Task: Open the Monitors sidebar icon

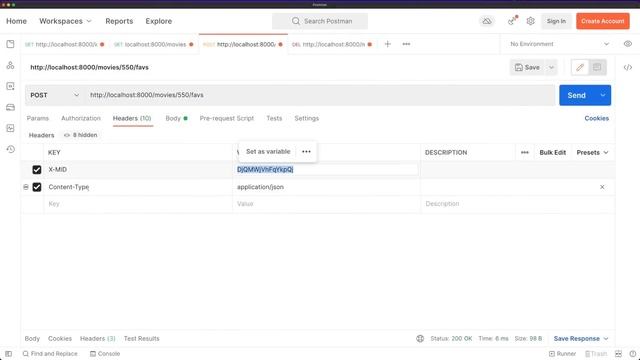Action: [10, 128]
